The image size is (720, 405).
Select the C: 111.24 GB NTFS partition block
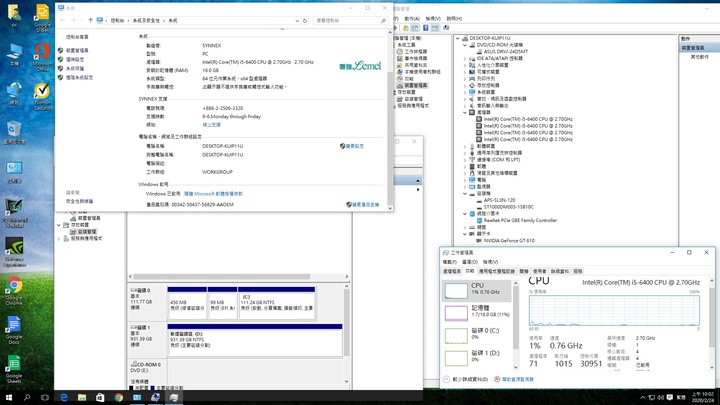(276, 303)
